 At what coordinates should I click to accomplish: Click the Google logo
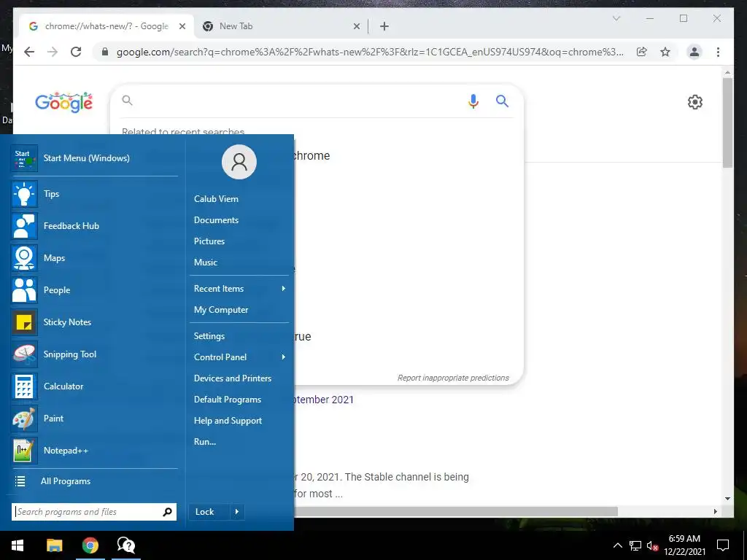coord(64,102)
